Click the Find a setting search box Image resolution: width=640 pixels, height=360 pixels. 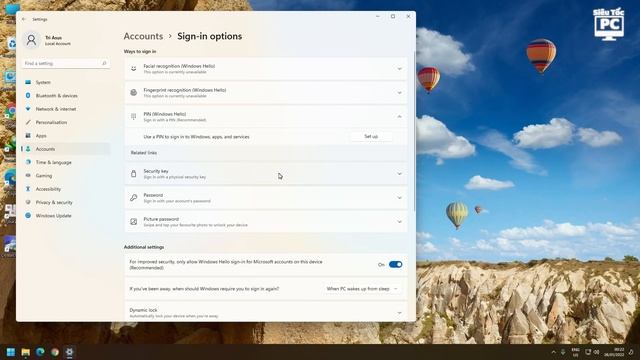pos(65,63)
